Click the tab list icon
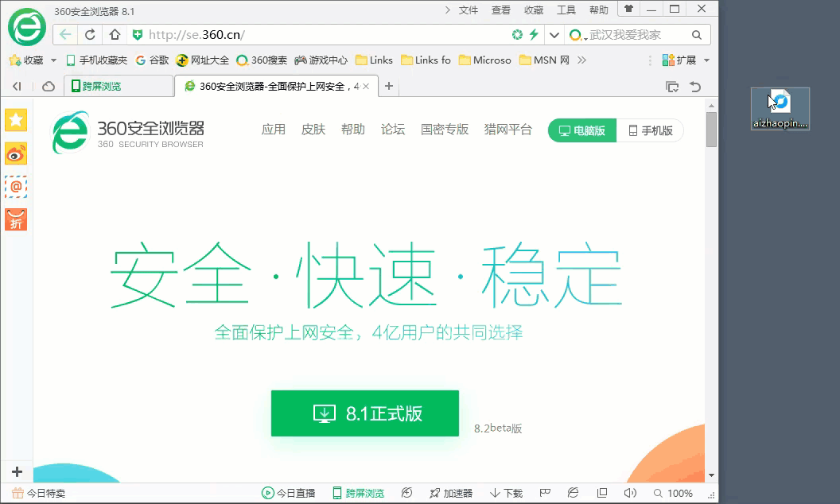This screenshot has height=504, width=840. click(x=672, y=86)
